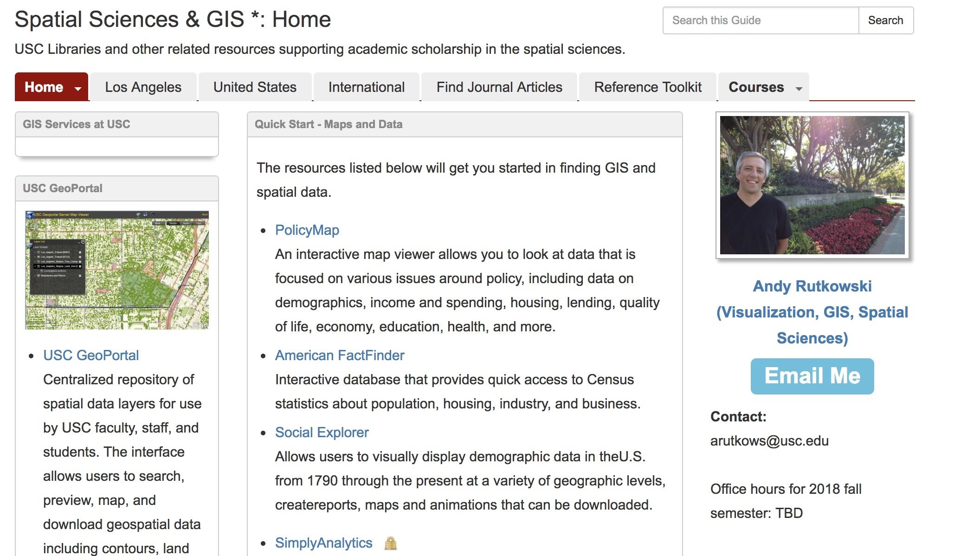
Task: Open the PolicyMap link
Action: (307, 230)
